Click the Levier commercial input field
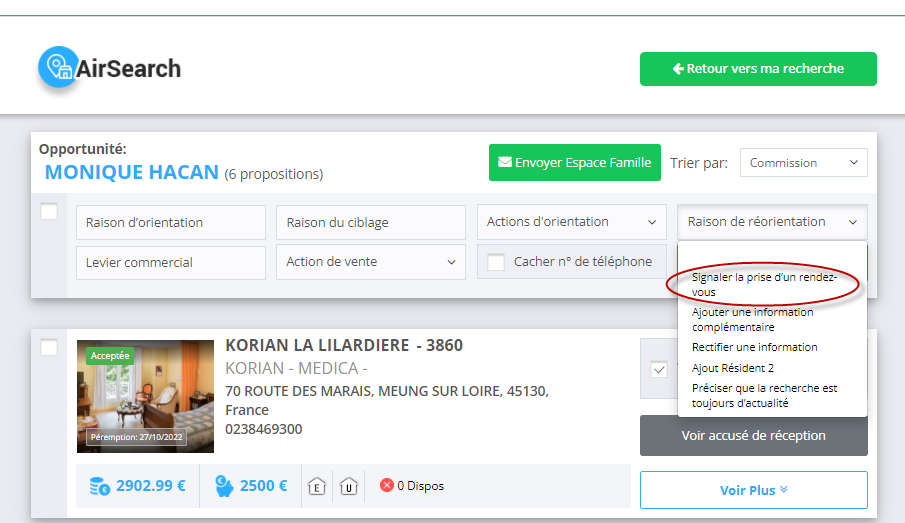The image size is (905, 523). pos(171,263)
